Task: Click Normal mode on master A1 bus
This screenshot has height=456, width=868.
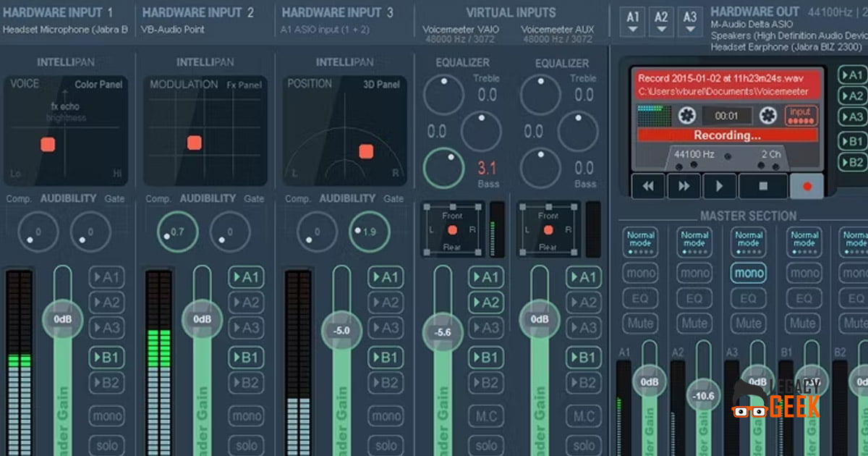Action: (640, 242)
